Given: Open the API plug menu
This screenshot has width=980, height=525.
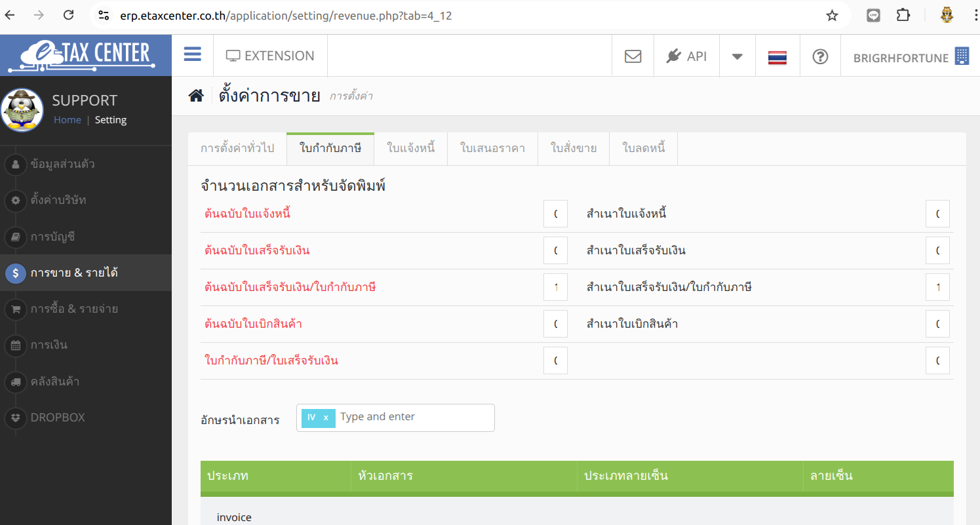Looking at the screenshot, I should (686, 56).
